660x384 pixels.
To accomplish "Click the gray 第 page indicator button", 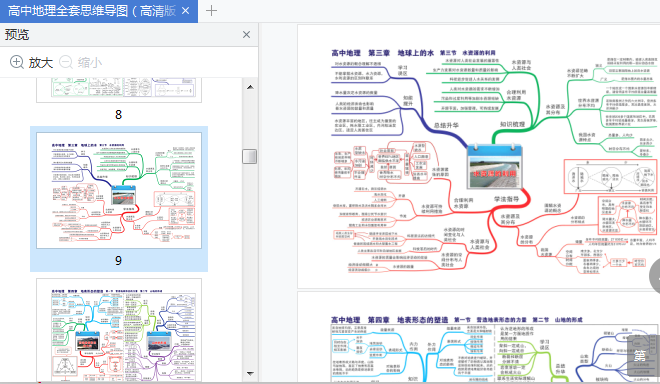I will 641,356.
